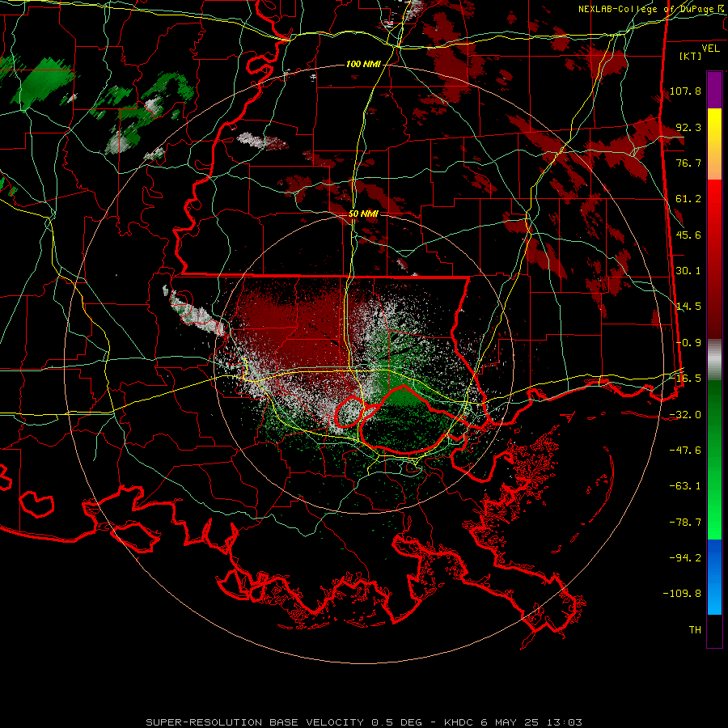Click the 30.1 legend value
This screenshot has height=728, width=728.
(688, 271)
